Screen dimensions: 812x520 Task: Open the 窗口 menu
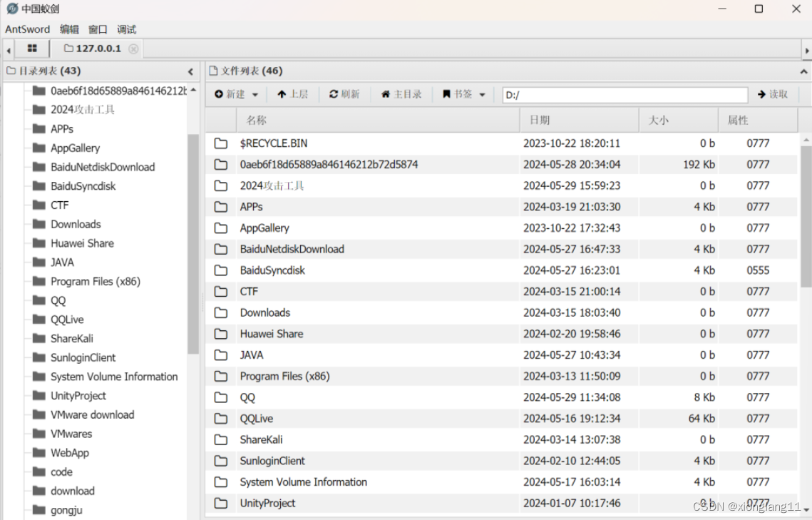point(98,29)
